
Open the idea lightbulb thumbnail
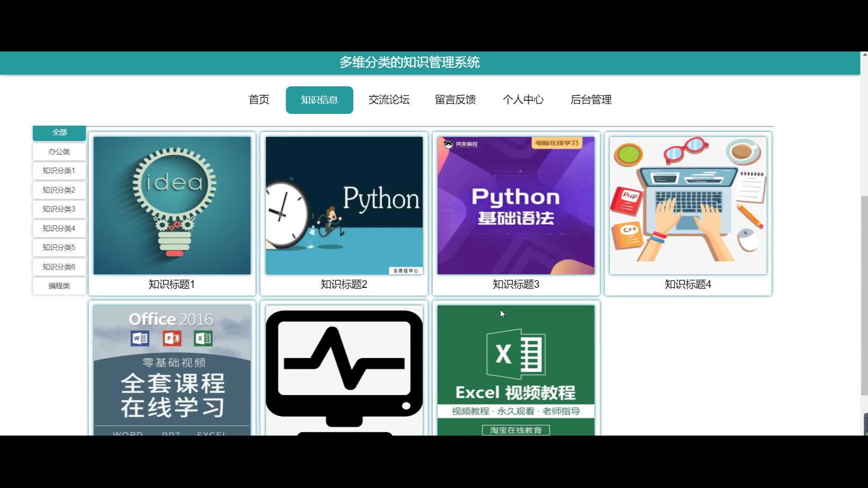tap(172, 206)
